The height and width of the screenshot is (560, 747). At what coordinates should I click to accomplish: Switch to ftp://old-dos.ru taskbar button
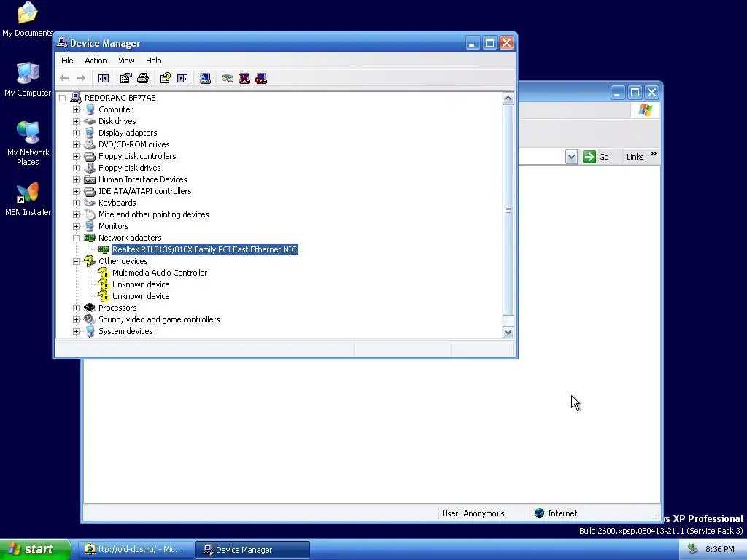(x=135, y=549)
